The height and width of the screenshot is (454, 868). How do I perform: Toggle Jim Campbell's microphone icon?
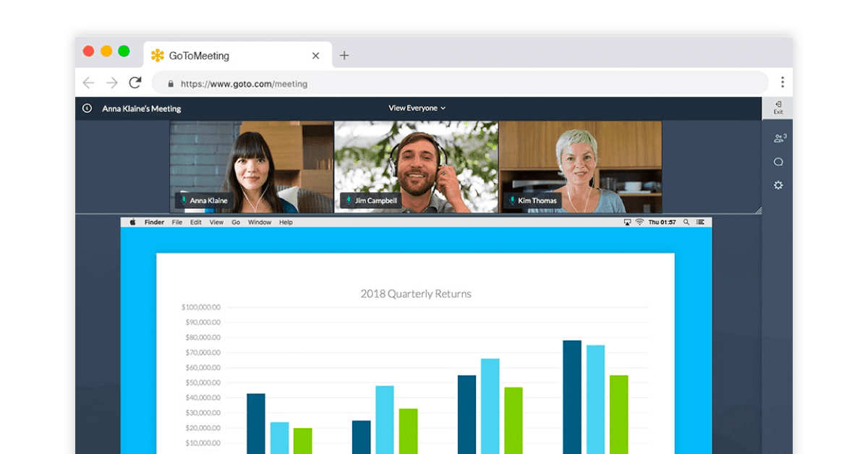(349, 200)
